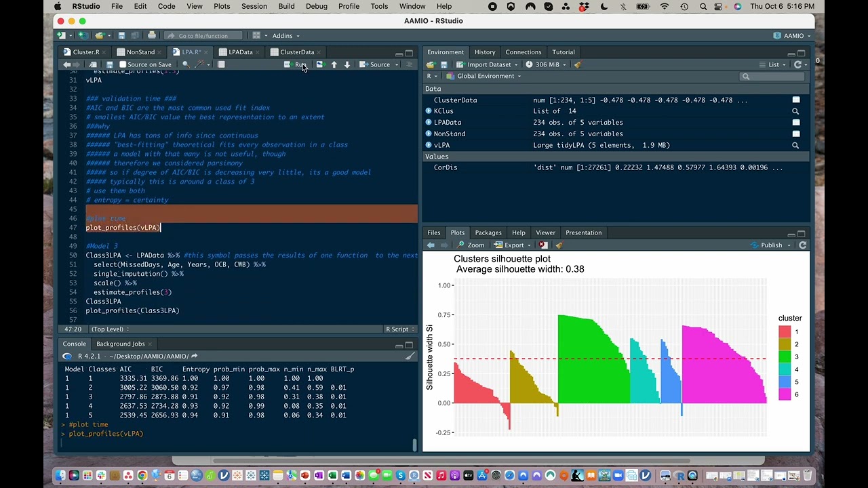Open Wi-Fi status in menu bar
The width and height of the screenshot is (868, 488).
665,6
